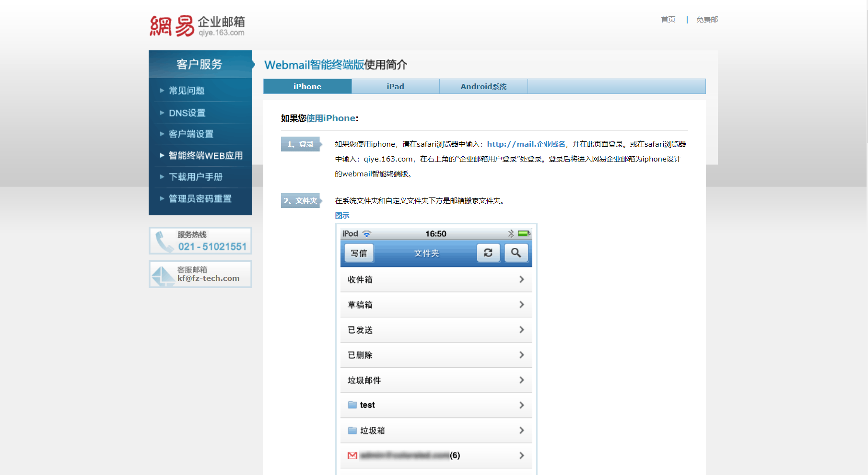
Task: Click the chevron on the 草稿箱 row
Action: [522, 305]
